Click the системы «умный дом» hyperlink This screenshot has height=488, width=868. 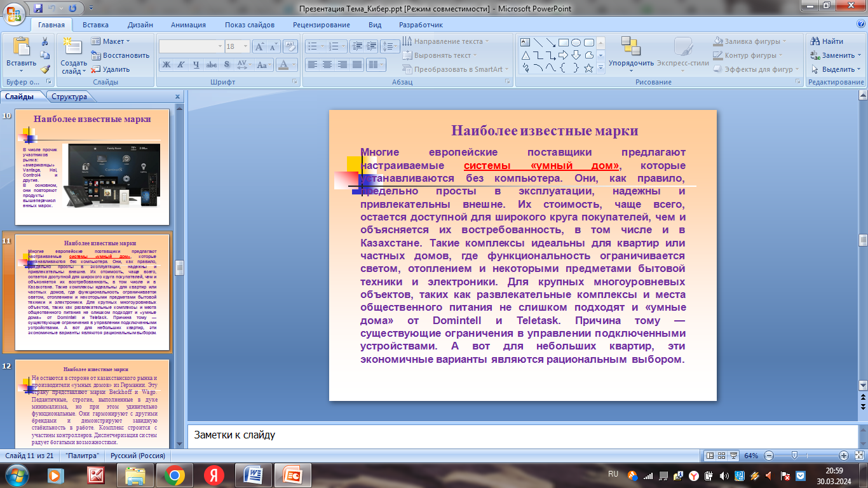pos(541,165)
